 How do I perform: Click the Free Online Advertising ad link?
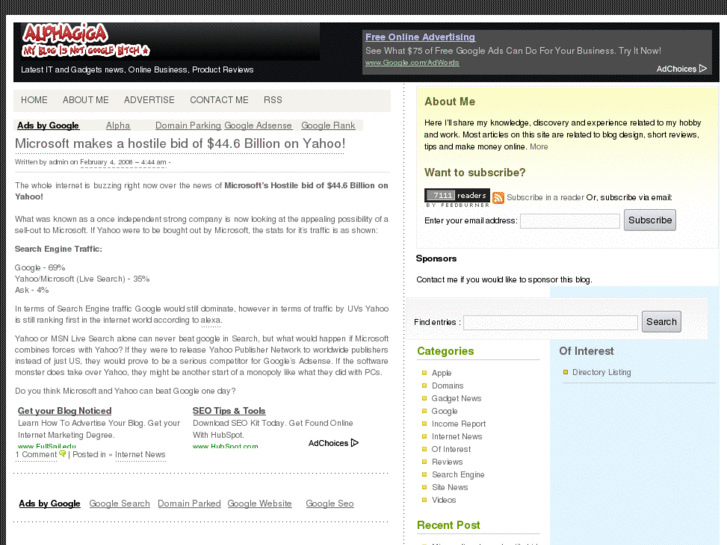click(x=420, y=37)
